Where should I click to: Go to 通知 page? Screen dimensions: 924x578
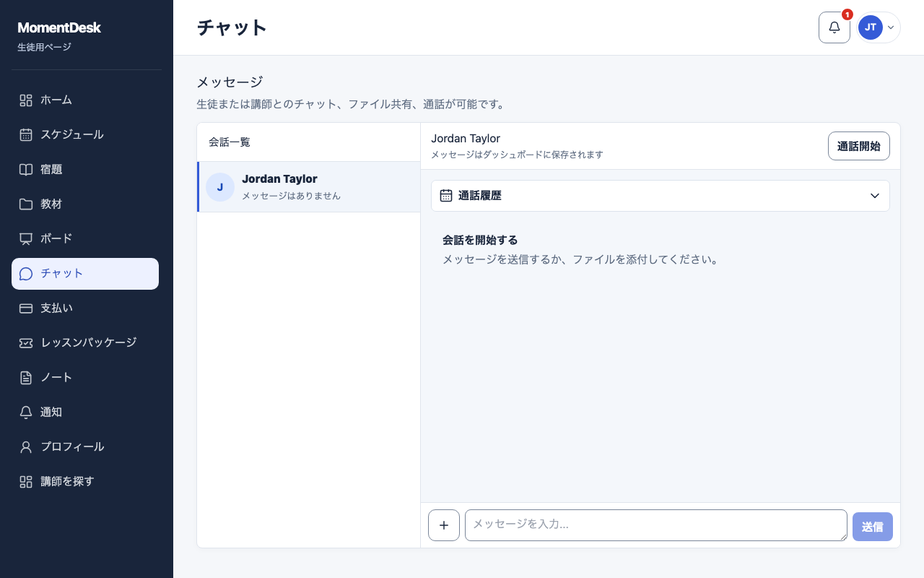tap(85, 413)
